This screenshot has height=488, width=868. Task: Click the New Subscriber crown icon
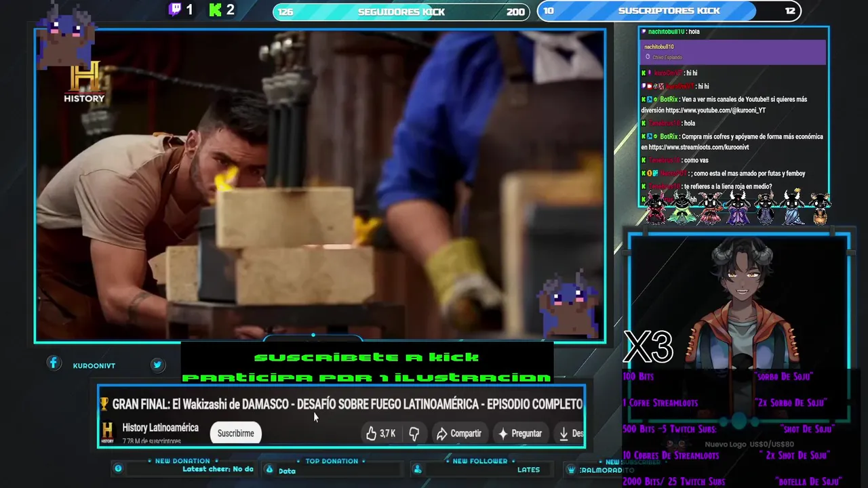[572, 470]
